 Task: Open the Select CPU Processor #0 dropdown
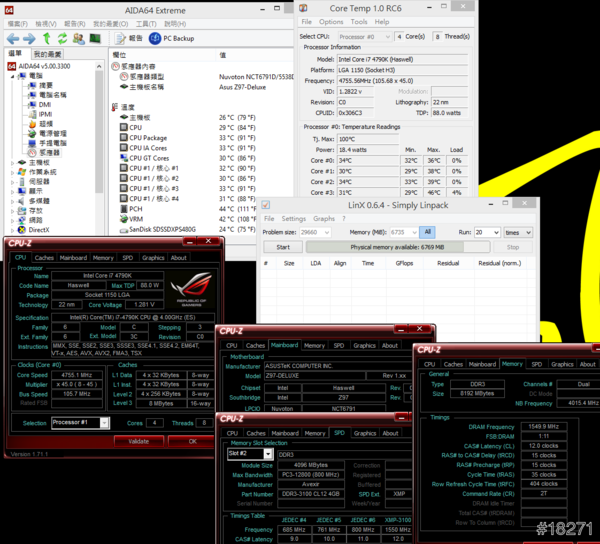pyautogui.click(x=361, y=36)
